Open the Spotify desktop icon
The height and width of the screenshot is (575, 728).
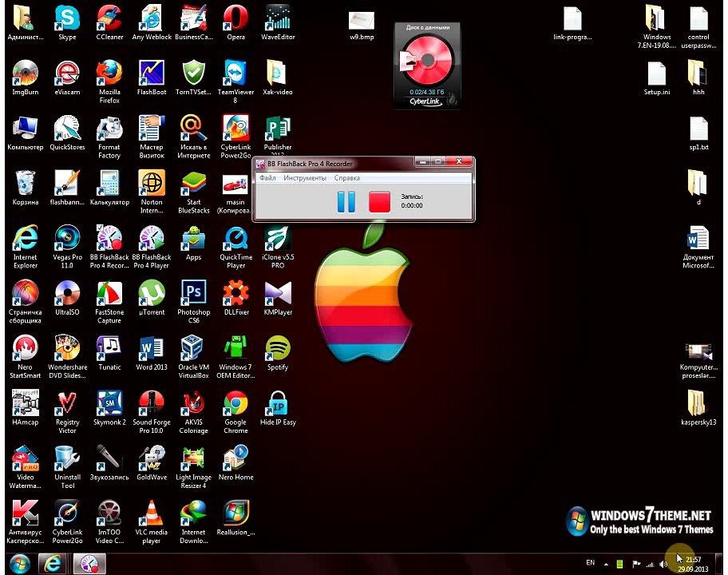point(278,353)
